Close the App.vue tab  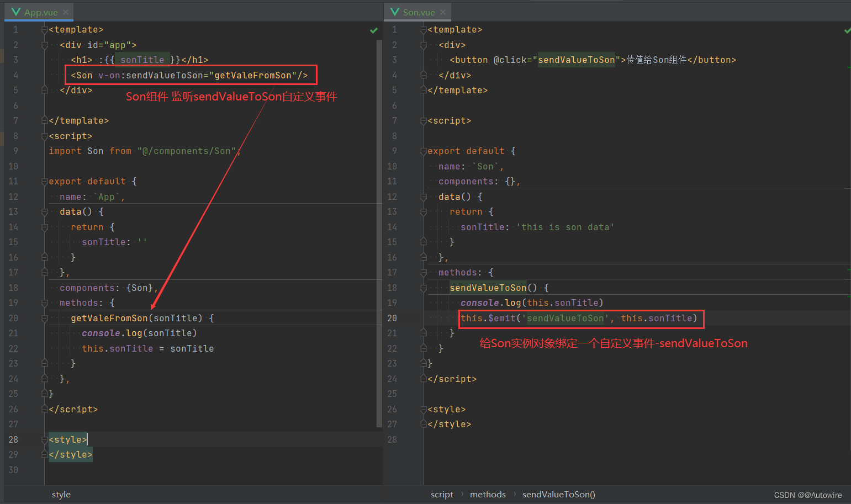(66, 12)
